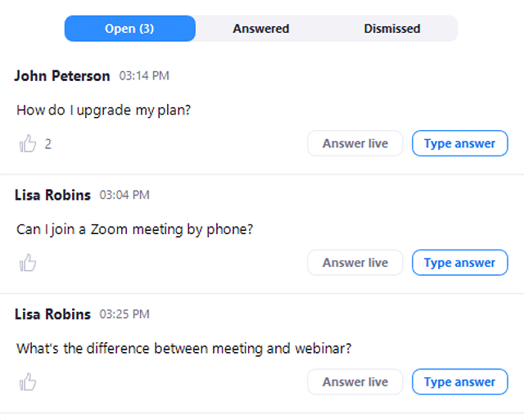Image resolution: width=524 pixels, height=420 pixels.
Task: Type answer for the webinar difference question
Action: [x=459, y=382]
